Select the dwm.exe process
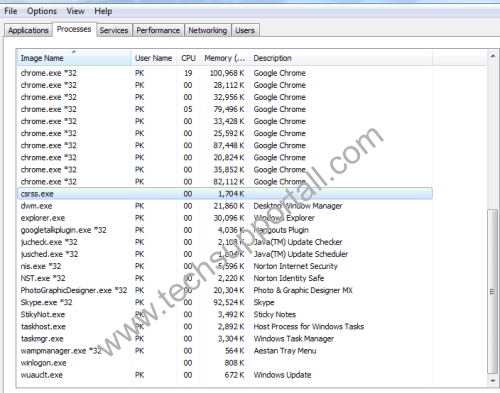 [225, 206]
